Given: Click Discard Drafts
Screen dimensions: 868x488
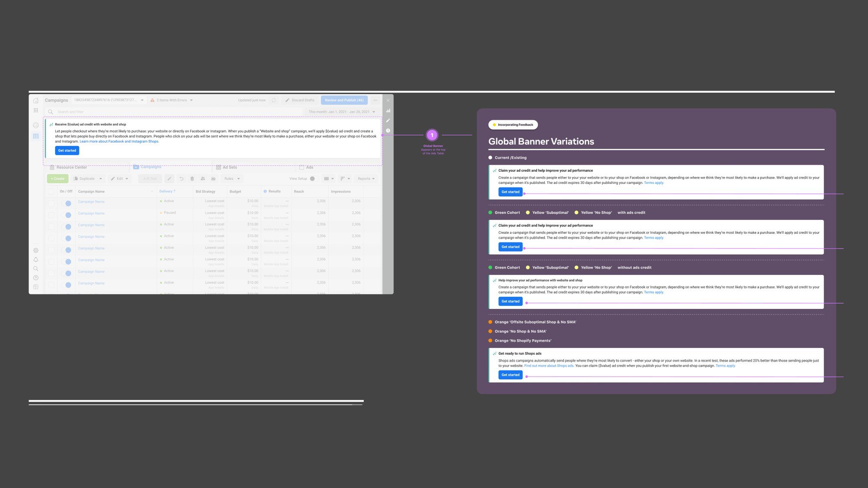Looking at the screenshot, I should (x=299, y=100).
